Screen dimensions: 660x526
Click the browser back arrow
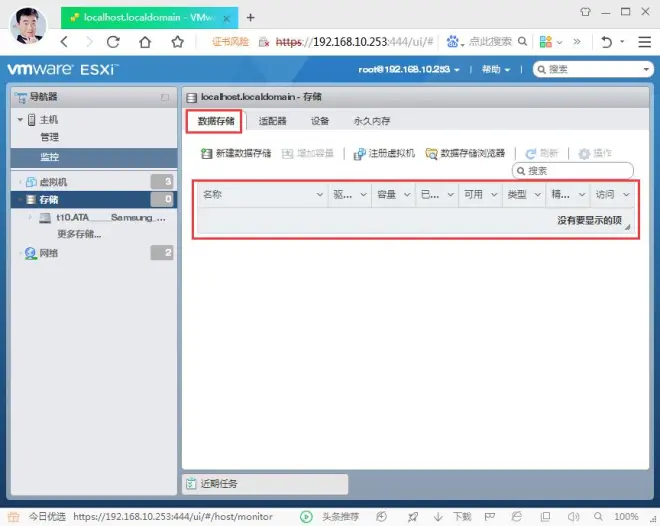(x=65, y=42)
